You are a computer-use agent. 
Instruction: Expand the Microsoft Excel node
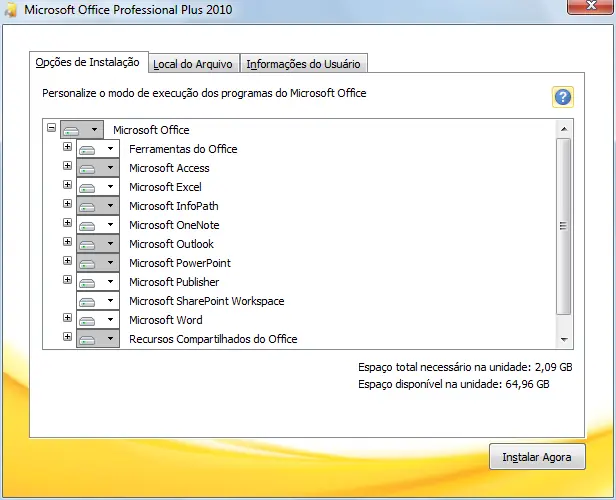point(68,185)
